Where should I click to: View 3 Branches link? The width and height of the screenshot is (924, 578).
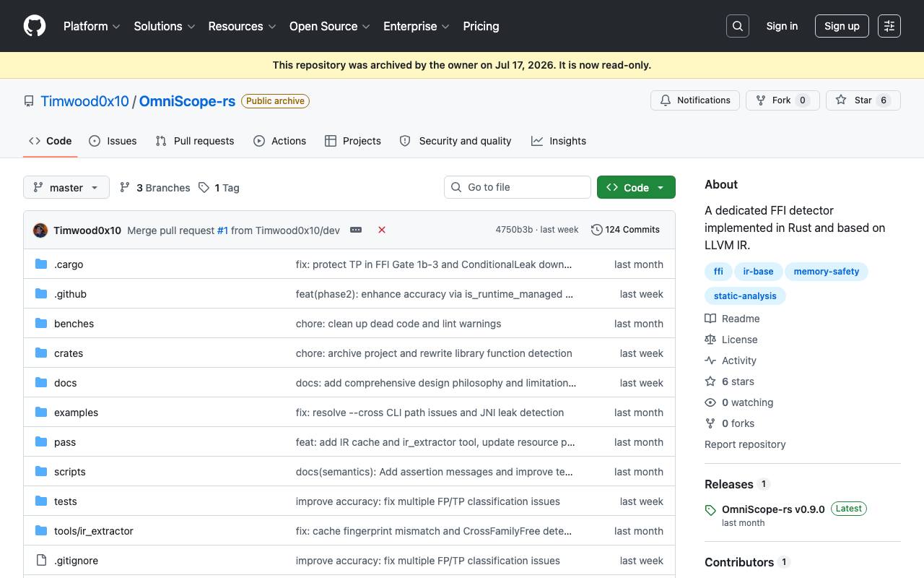(x=154, y=188)
